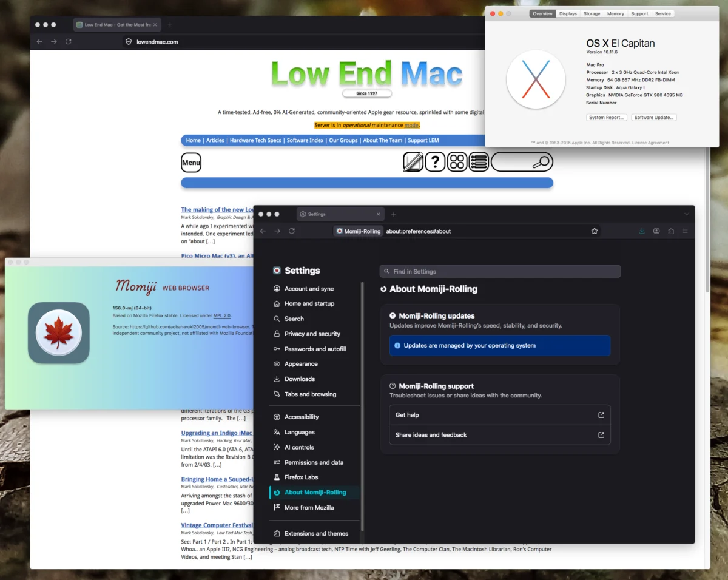This screenshot has height=580, width=728.
Task: Switch to Service tab in About This Mac
Action: point(663,13)
